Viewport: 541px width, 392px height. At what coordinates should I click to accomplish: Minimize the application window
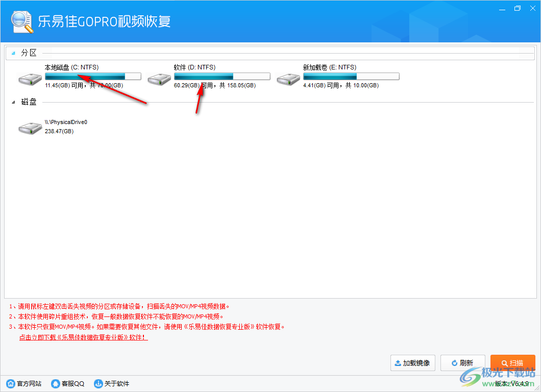click(x=502, y=9)
